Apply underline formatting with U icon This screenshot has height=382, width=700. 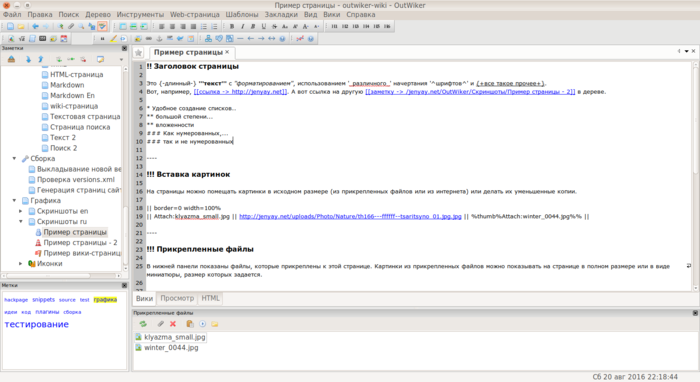(264, 26)
